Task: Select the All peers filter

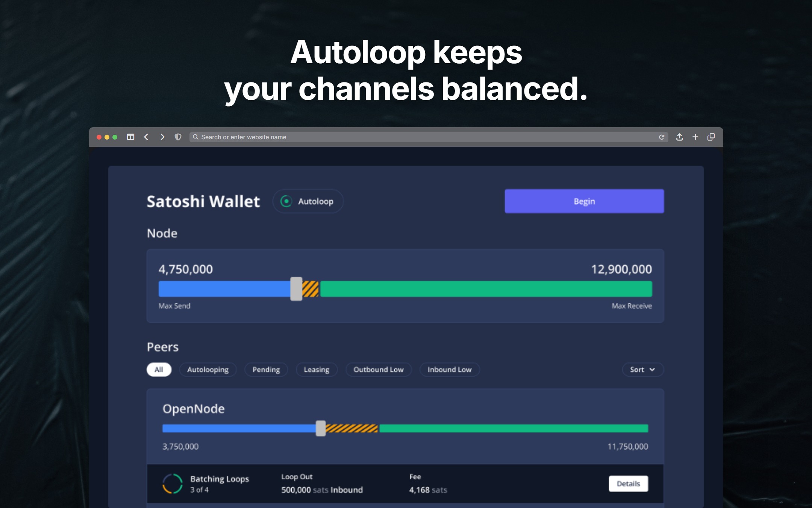Action: [159, 370]
